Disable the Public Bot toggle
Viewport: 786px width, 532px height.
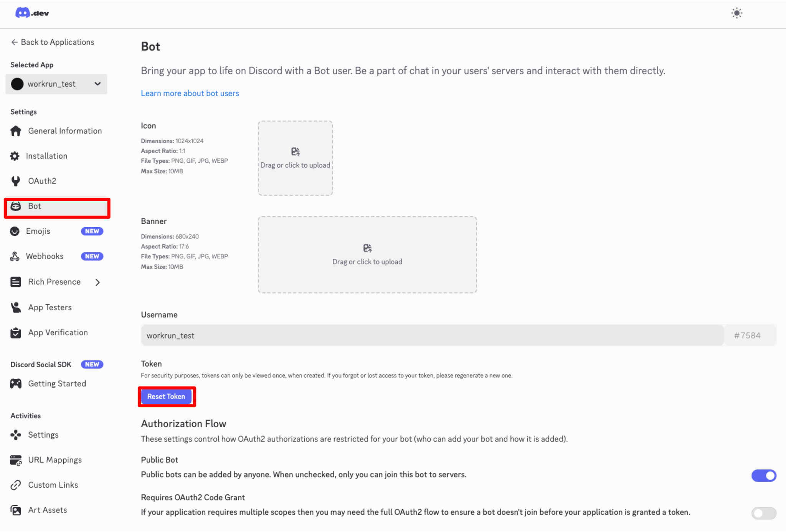point(763,476)
